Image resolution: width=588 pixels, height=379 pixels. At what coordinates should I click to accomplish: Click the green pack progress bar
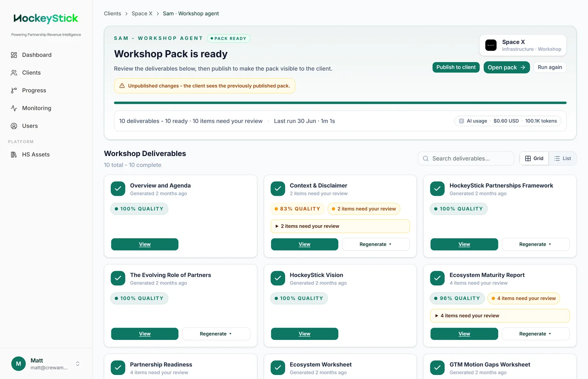340,103
